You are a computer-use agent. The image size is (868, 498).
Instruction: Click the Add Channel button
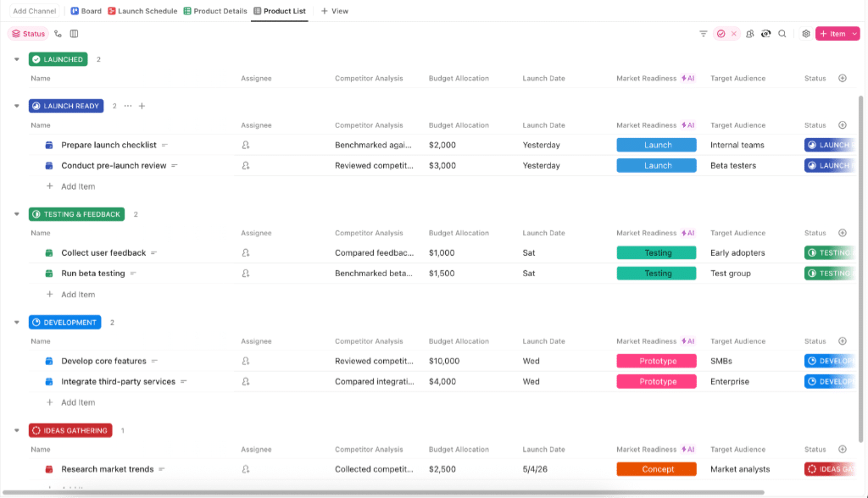(34, 11)
